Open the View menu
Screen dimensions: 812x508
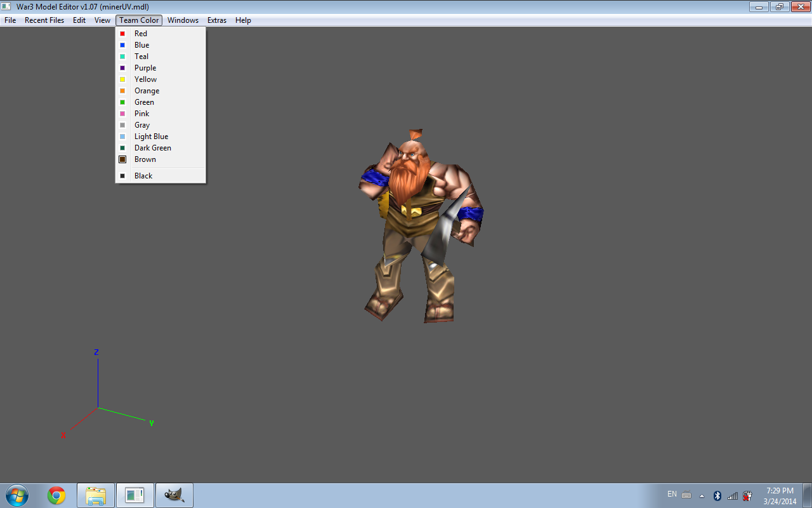[102, 20]
